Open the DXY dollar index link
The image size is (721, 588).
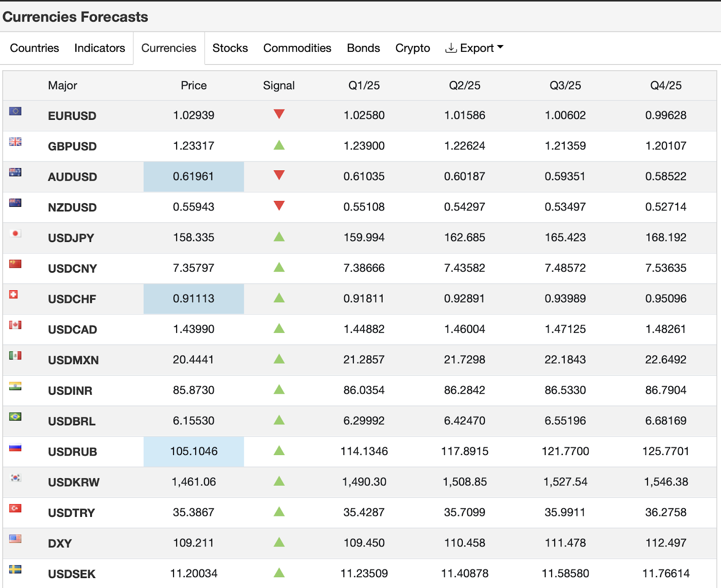point(60,543)
